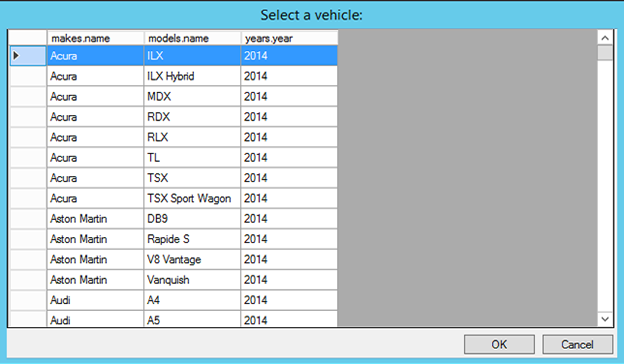Sort by years.year column header

point(289,38)
